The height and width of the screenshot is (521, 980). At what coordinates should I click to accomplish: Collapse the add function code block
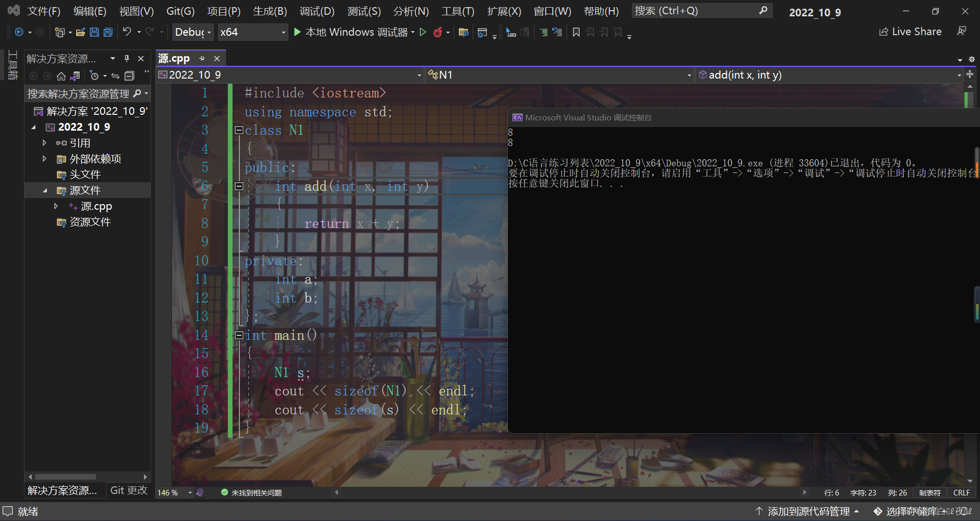pyautogui.click(x=239, y=186)
